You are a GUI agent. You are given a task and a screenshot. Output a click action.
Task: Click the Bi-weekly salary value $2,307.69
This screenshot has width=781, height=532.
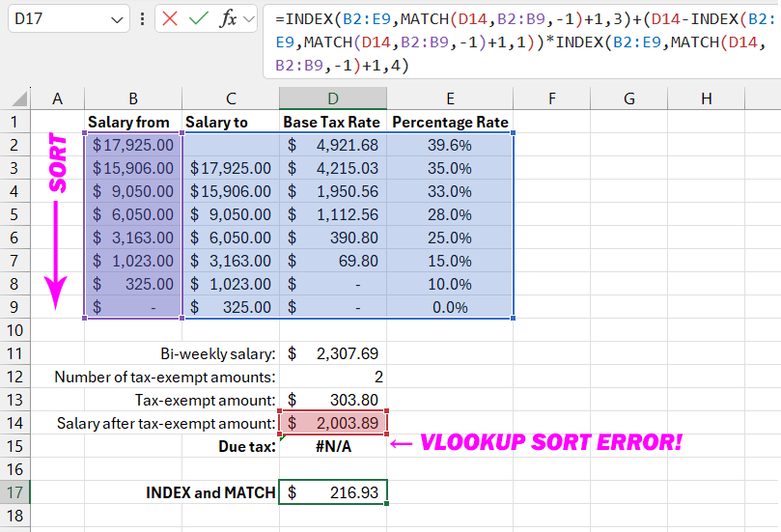click(x=333, y=353)
